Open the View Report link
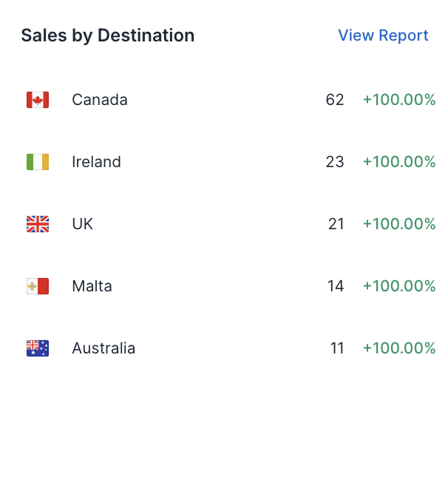Image resolution: width=448 pixels, height=494 pixels. (383, 35)
